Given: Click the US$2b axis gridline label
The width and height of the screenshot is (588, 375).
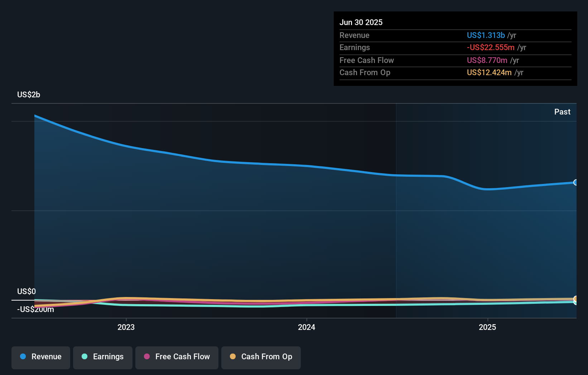Looking at the screenshot, I should pyautogui.click(x=29, y=94).
